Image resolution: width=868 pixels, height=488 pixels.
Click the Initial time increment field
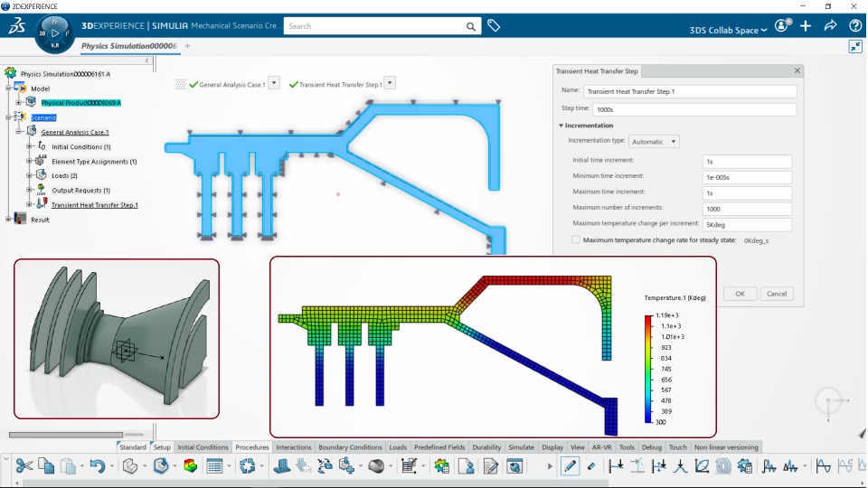click(x=747, y=162)
